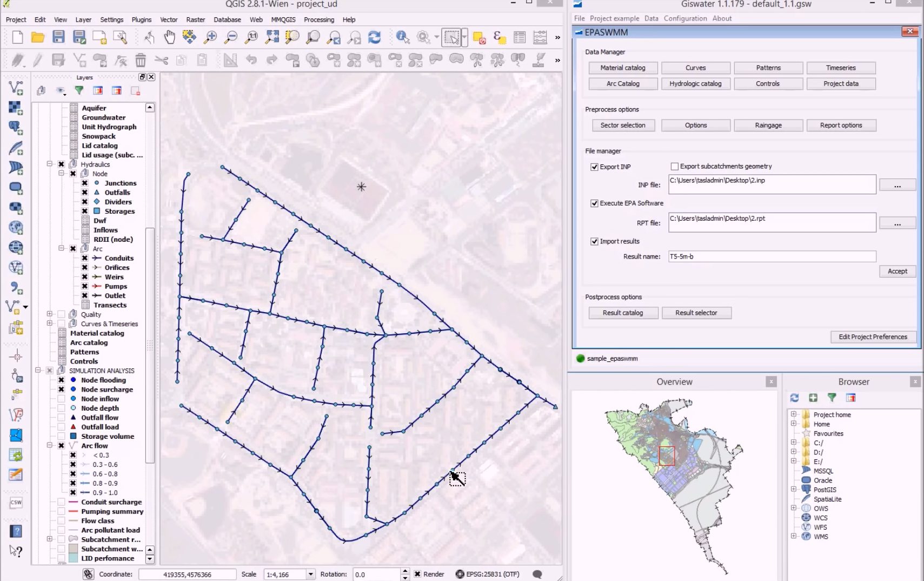Click the Add Vector Layer sidebar icon
Screen dimensions: 924x581
click(x=16, y=88)
